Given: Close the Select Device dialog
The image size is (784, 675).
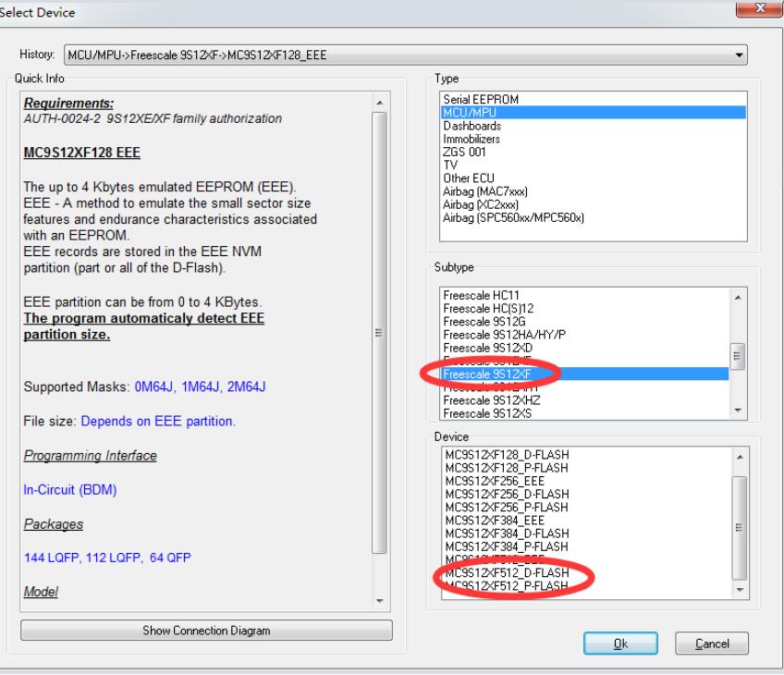Looking at the screenshot, I should click(x=760, y=8).
